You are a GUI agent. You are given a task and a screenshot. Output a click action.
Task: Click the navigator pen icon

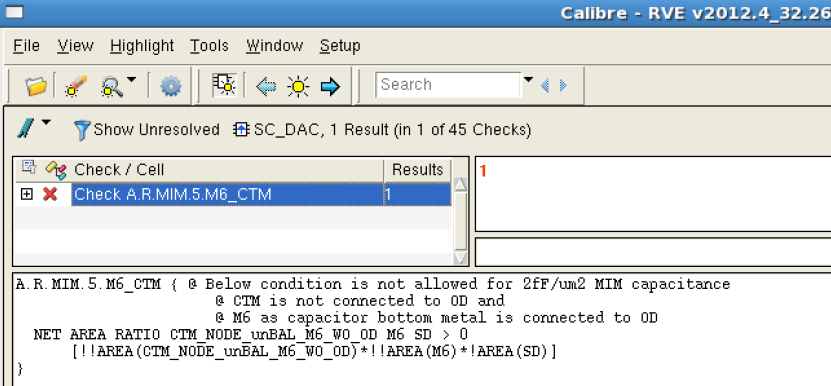pyautogui.click(x=25, y=128)
